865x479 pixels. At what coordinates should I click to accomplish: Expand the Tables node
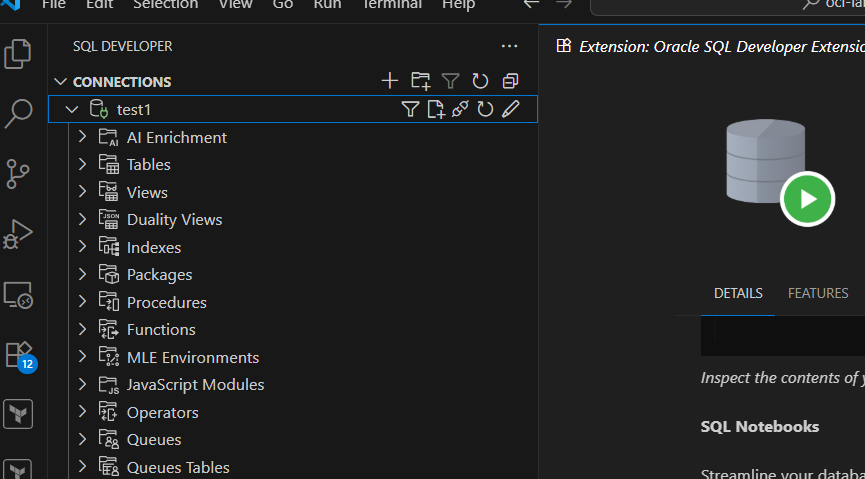coord(83,165)
